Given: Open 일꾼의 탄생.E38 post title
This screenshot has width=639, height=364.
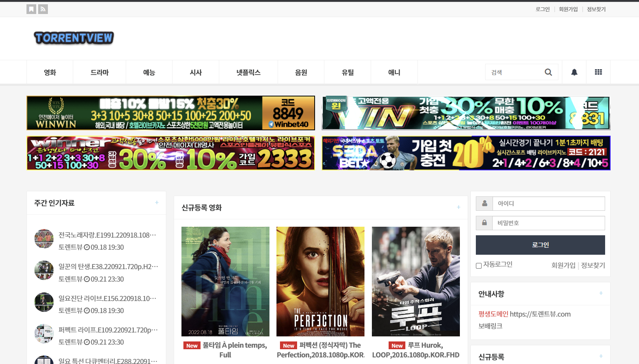Looking at the screenshot, I should 108,266.
